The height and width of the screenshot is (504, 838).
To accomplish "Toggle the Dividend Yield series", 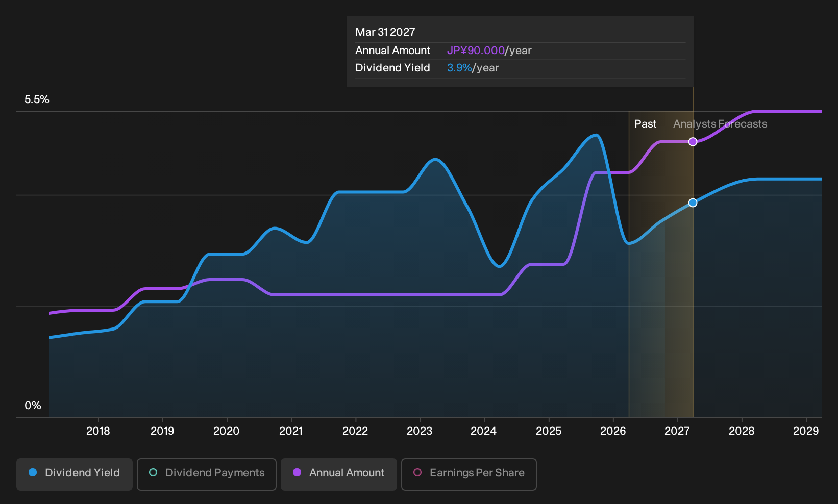I will [75, 474].
